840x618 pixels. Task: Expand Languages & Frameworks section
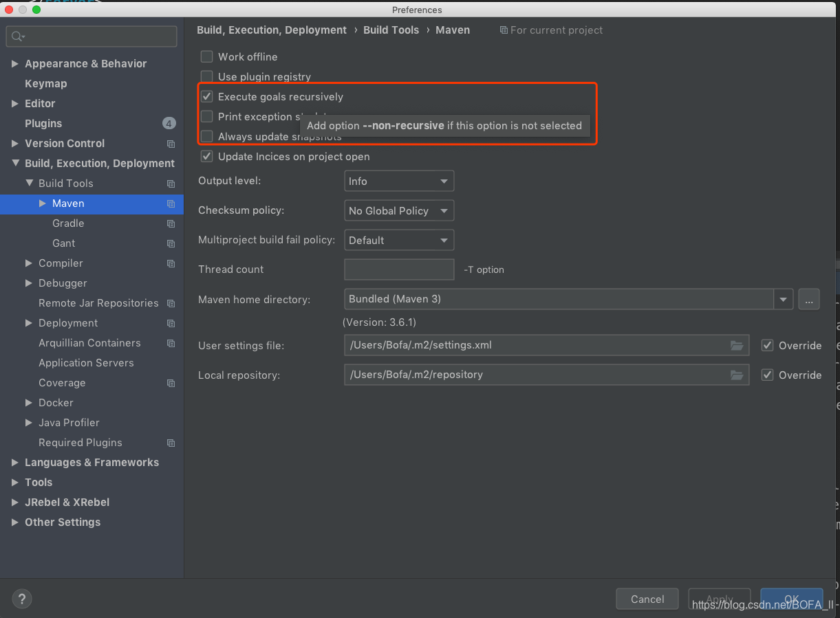pyautogui.click(x=15, y=463)
